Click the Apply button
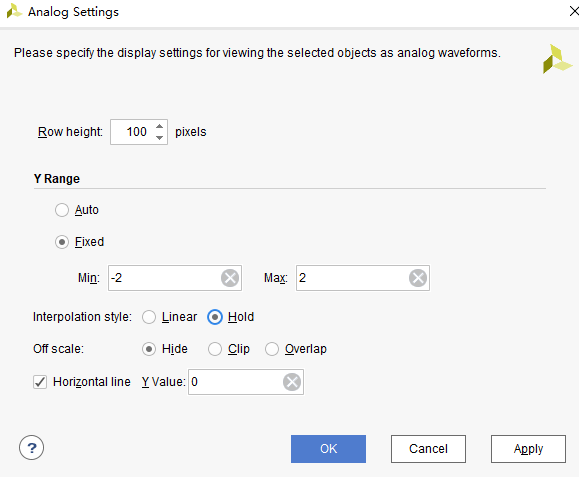579x477 pixels. tap(528, 449)
